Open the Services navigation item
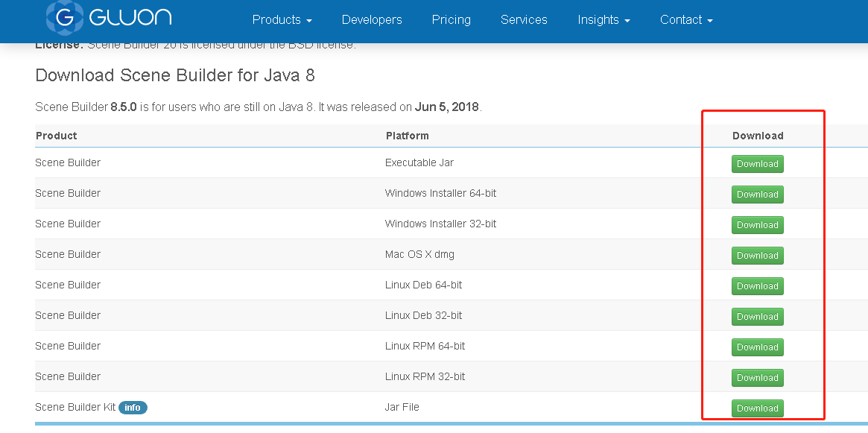Screen dimensions: 868x433 pos(524,20)
